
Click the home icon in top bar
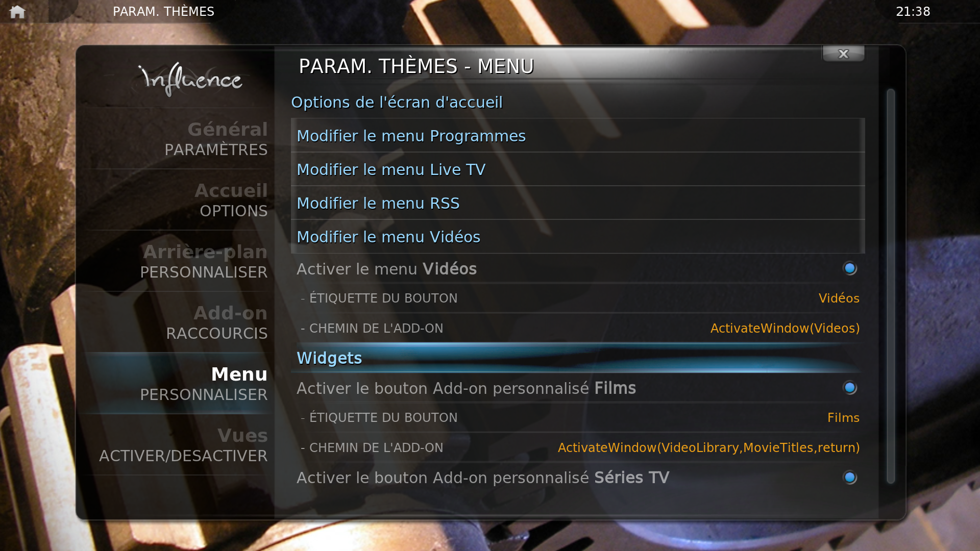tap(17, 11)
